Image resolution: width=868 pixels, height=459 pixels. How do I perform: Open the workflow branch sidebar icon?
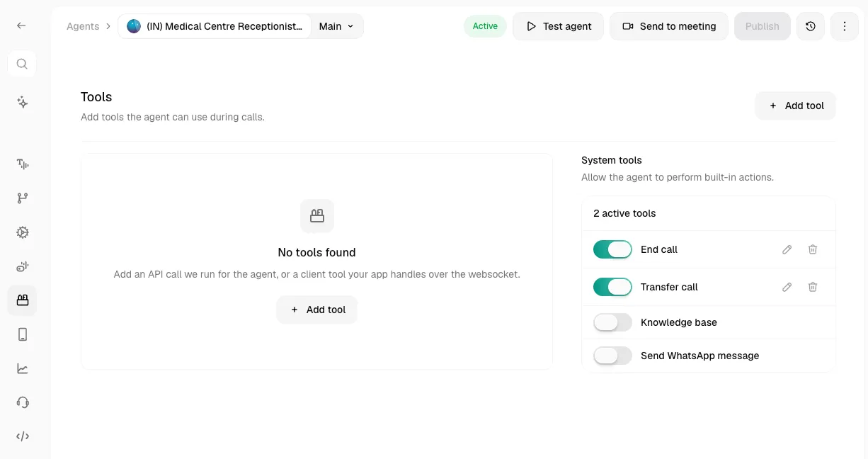[x=22, y=198]
